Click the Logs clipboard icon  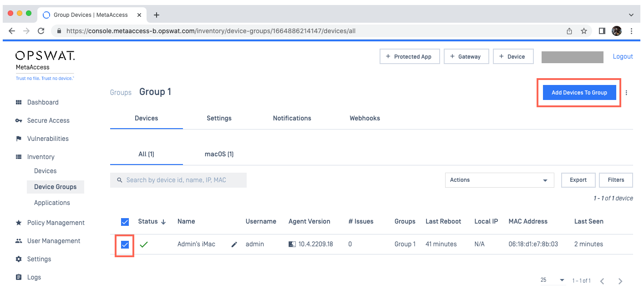(x=19, y=277)
